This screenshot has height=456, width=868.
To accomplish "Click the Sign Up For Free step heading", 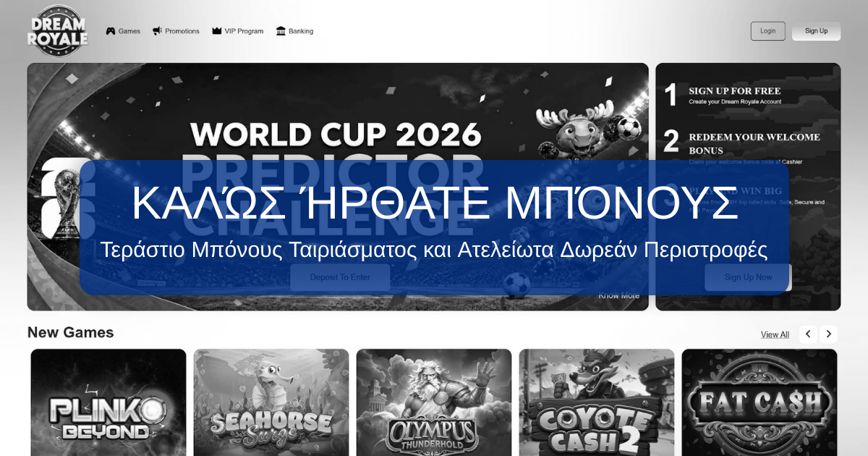I will [734, 91].
